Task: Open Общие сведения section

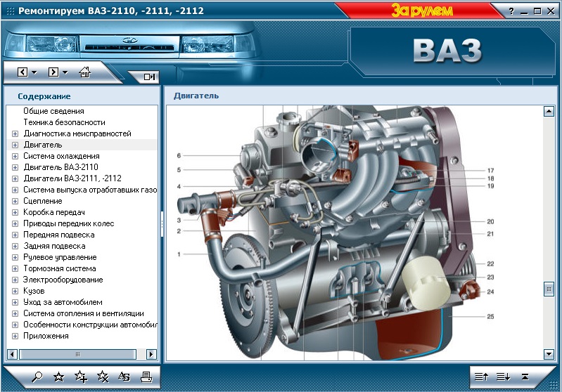Action: pos(53,111)
